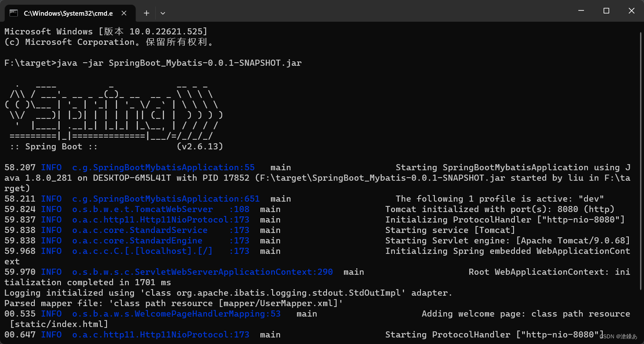Click the 58.207 timestamp
644x344 pixels.
pos(20,168)
